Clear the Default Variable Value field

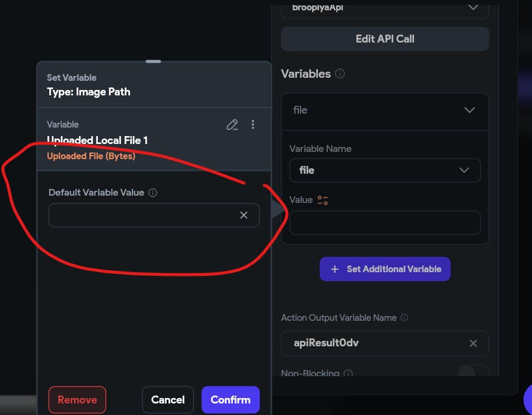[x=244, y=215]
